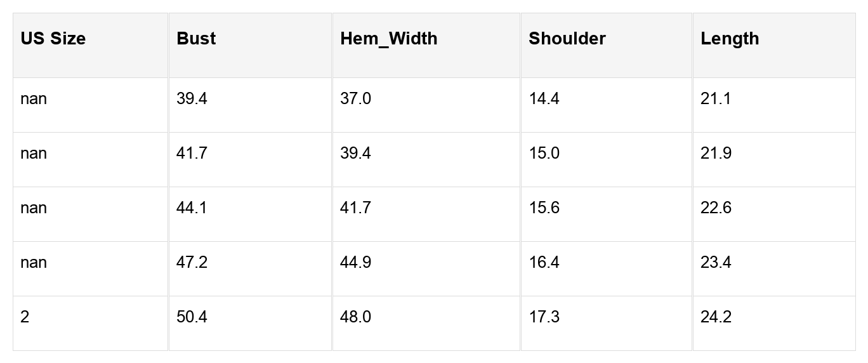
Task: Click the Hem_Width cell showing 37.0
Action: point(356,99)
